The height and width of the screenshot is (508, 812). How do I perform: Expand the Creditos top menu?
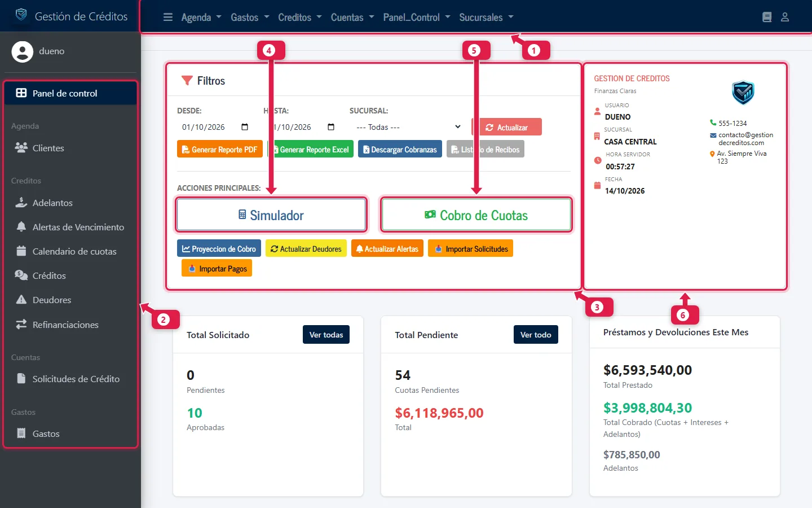[300, 17]
